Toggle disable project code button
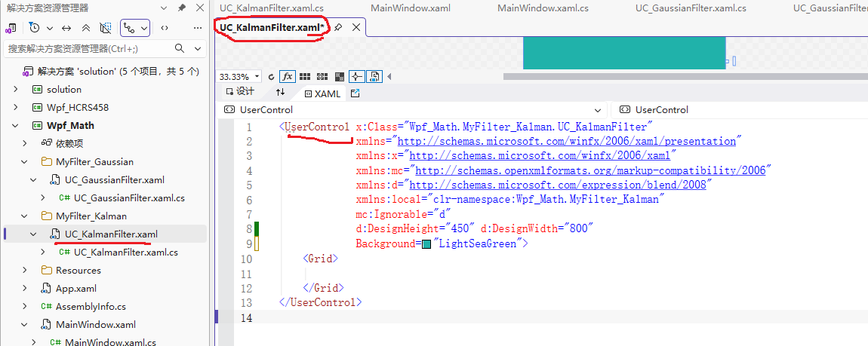This screenshot has height=346, width=868. (x=374, y=76)
